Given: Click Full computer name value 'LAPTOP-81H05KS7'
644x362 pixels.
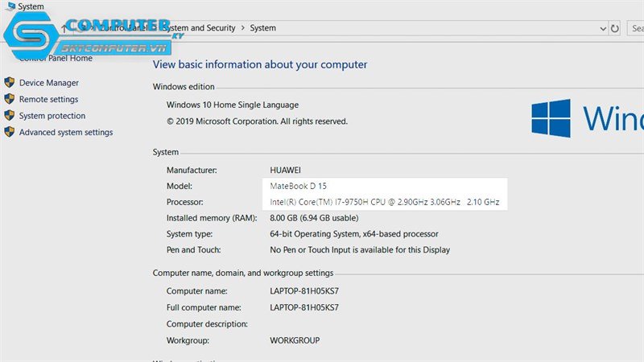Looking at the screenshot, I should point(304,307).
